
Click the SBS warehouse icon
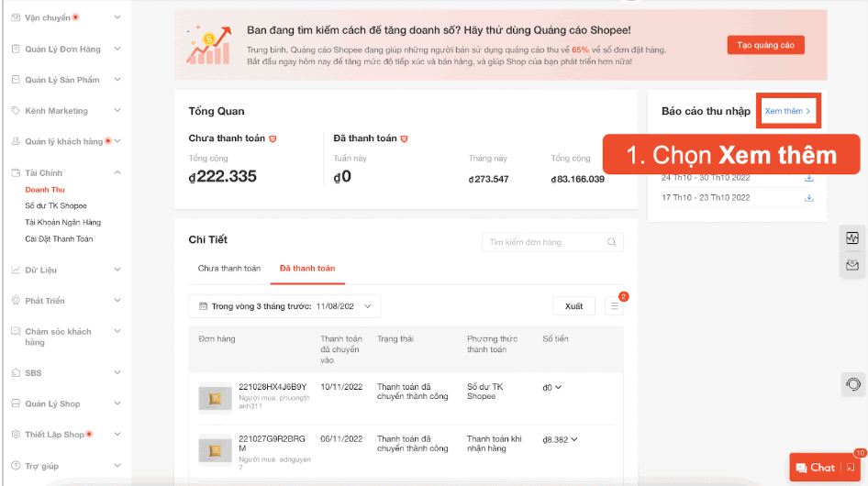[16, 372]
